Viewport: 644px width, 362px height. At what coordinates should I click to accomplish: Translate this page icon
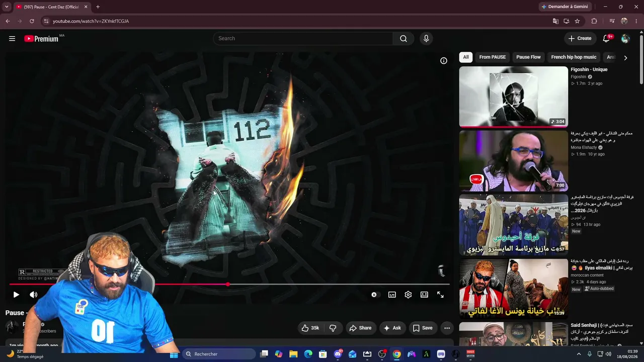[555, 21]
